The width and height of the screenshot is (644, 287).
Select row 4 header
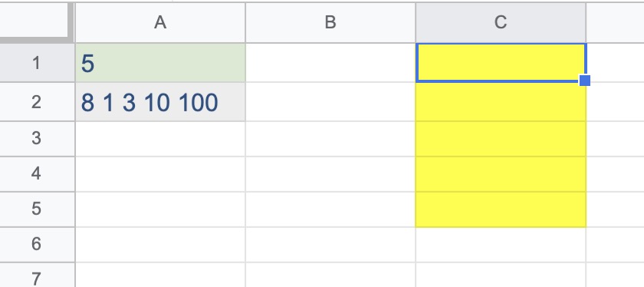pos(37,174)
